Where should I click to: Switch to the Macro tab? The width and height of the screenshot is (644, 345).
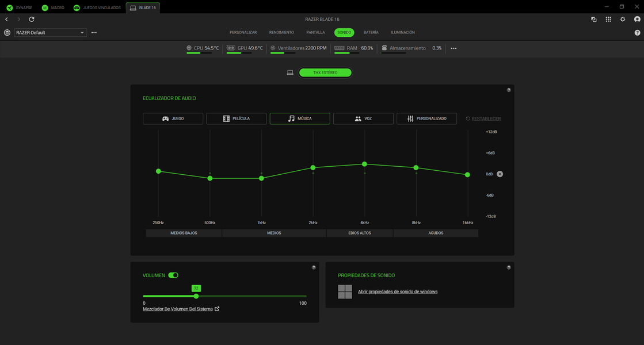(53, 8)
